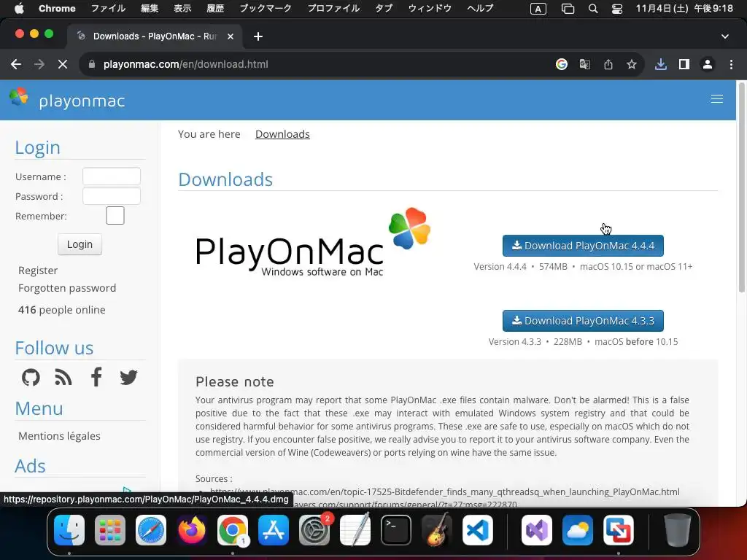Screen dimensions: 747x560
Task: Go forward to the next page
Action: 39,64
